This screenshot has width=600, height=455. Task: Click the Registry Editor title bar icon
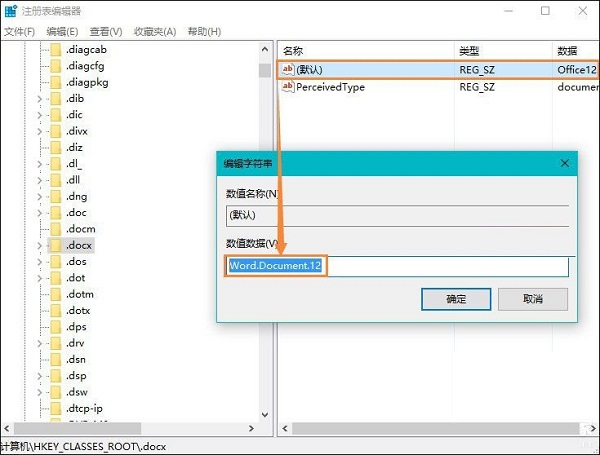click(x=10, y=11)
